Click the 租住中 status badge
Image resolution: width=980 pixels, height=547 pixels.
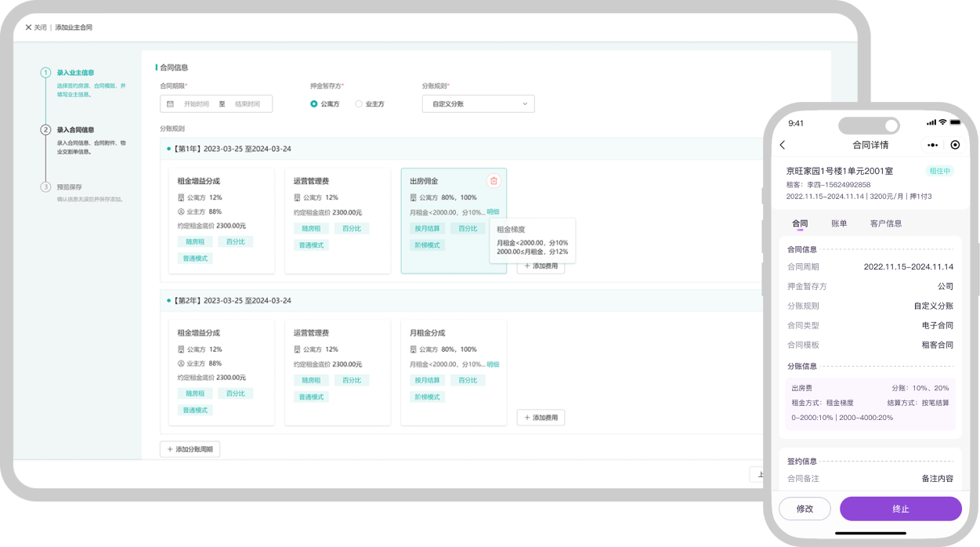coord(940,171)
